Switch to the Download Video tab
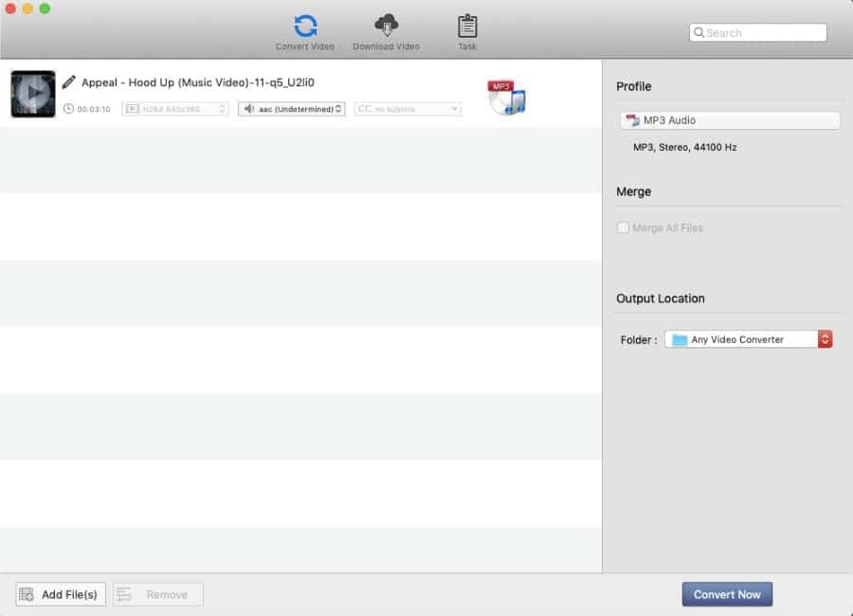This screenshot has width=853, height=616. [x=386, y=32]
